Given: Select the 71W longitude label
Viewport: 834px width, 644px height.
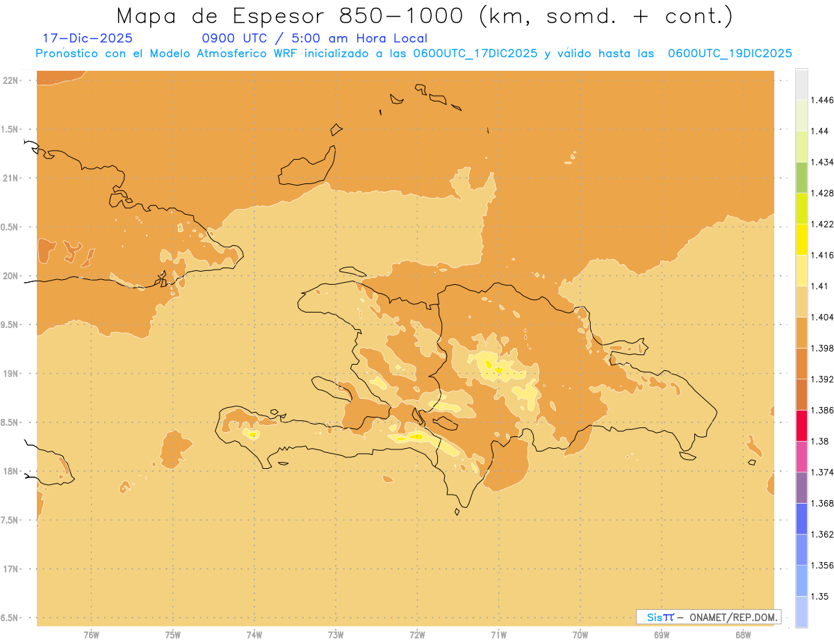Looking at the screenshot, I should [498, 635].
